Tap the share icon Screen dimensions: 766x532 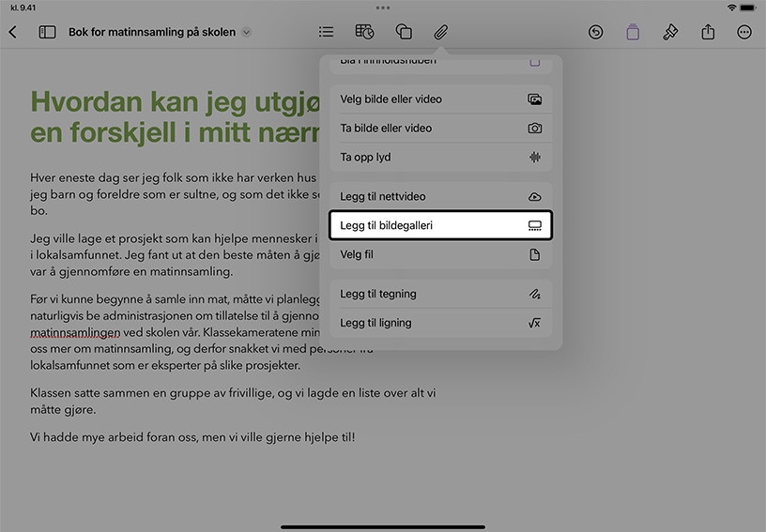pos(708,32)
